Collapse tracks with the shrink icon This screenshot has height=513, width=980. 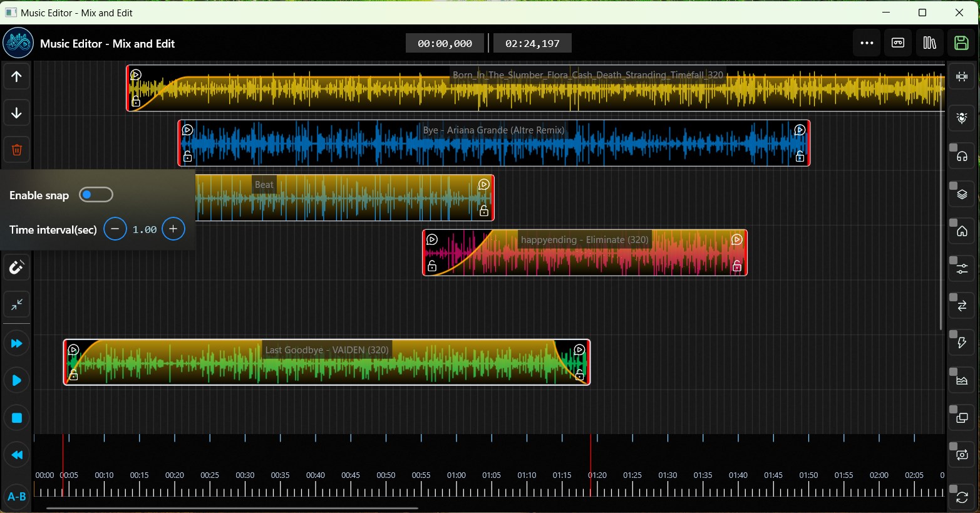point(16,305)
